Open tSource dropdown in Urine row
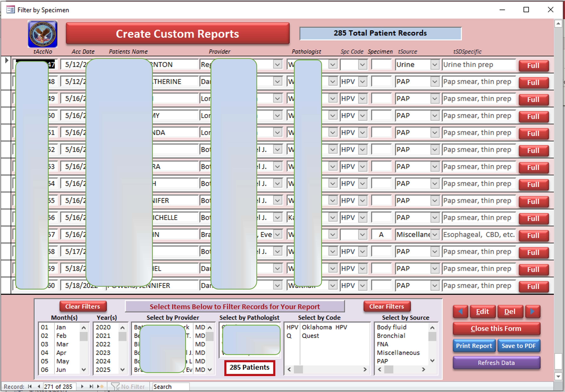This screenshot has height=392, width=565. tap(435, 65)
